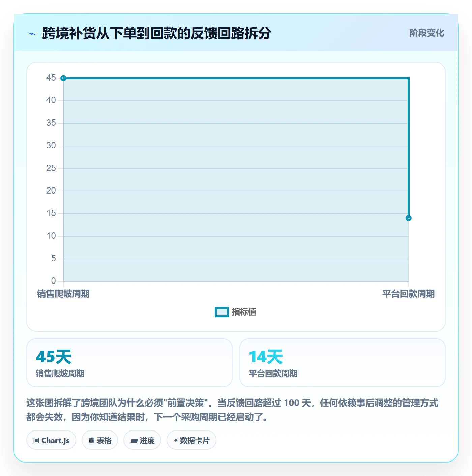
Task: Click the y-axis label 45
Action: pyautogui.click(x=51, y=78)
